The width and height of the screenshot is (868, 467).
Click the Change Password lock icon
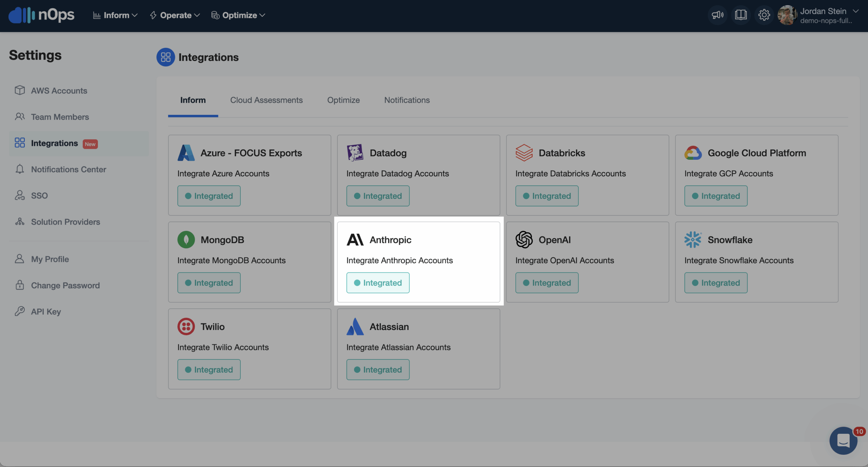tap(20, 285)
